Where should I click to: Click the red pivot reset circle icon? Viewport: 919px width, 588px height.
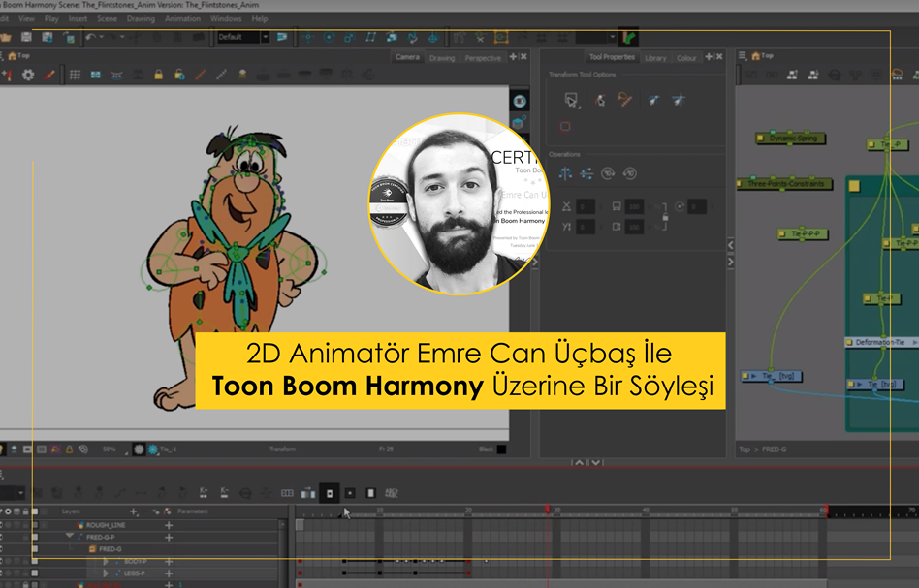point(565,127)
